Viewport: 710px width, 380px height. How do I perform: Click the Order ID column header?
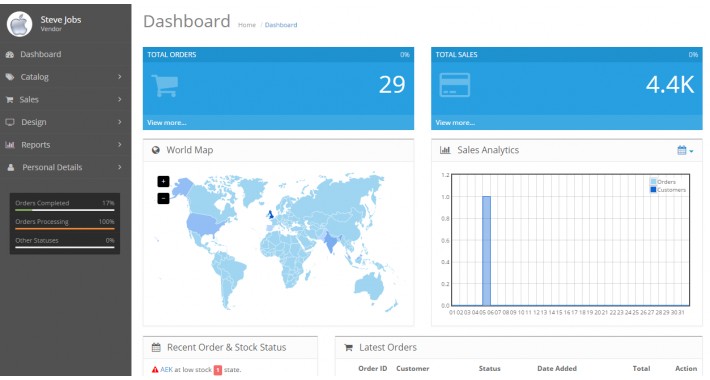pyautogui.click(x=373, y=369)
